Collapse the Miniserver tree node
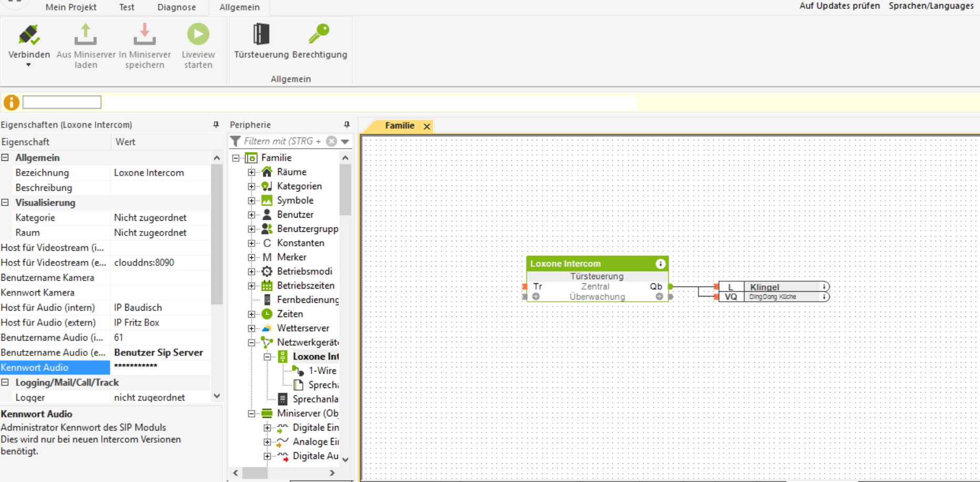The image size is (980, 482). coord(252,413)
